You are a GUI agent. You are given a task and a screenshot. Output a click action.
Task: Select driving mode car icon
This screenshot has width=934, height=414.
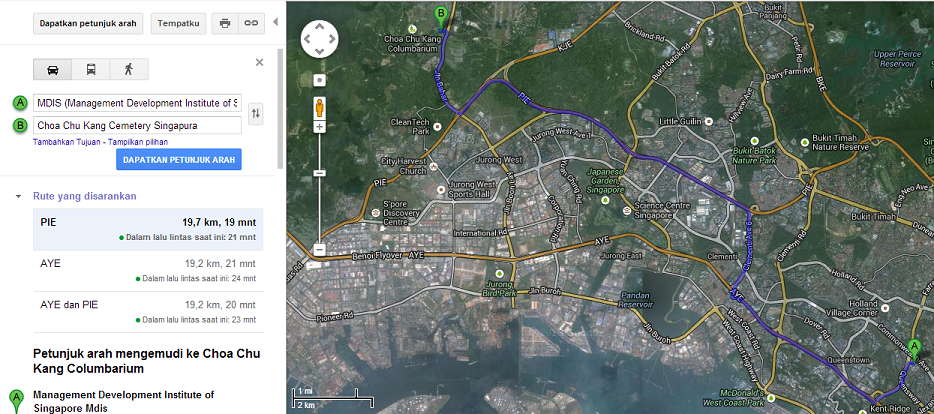52,69
